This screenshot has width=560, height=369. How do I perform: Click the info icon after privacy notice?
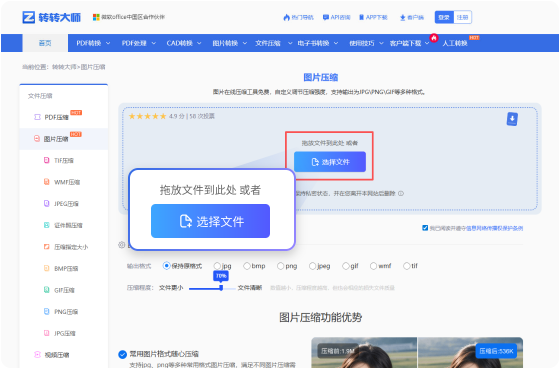click(x=401, y=193)
